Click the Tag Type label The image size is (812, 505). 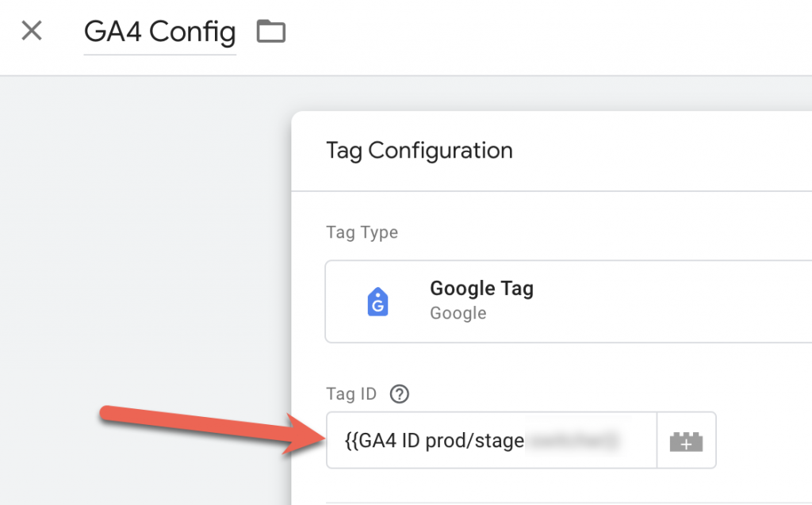click(x=362, y=232)
